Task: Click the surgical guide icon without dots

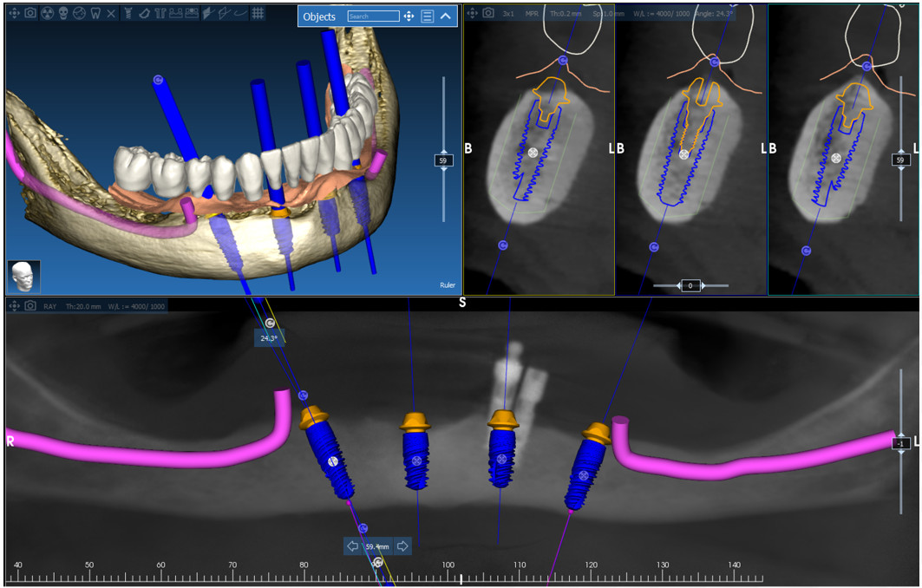Action: [x=176, y=13]
